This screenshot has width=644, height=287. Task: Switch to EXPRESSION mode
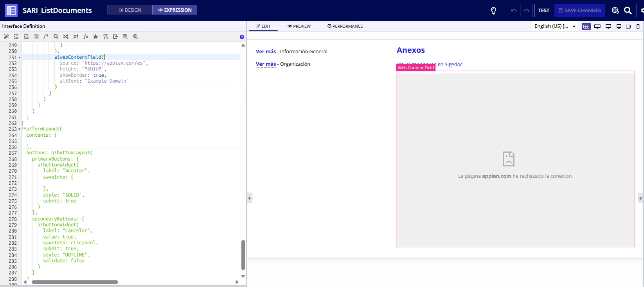click(x=174, y=10)
